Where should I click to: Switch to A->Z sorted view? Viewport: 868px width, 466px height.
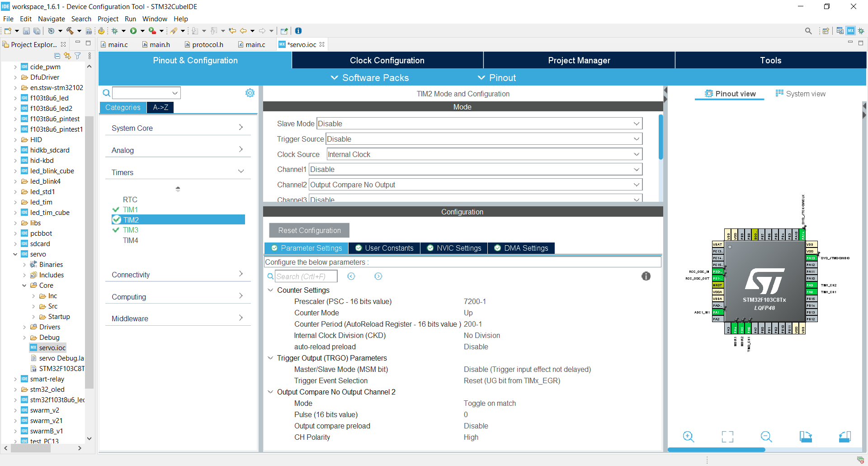160,107
